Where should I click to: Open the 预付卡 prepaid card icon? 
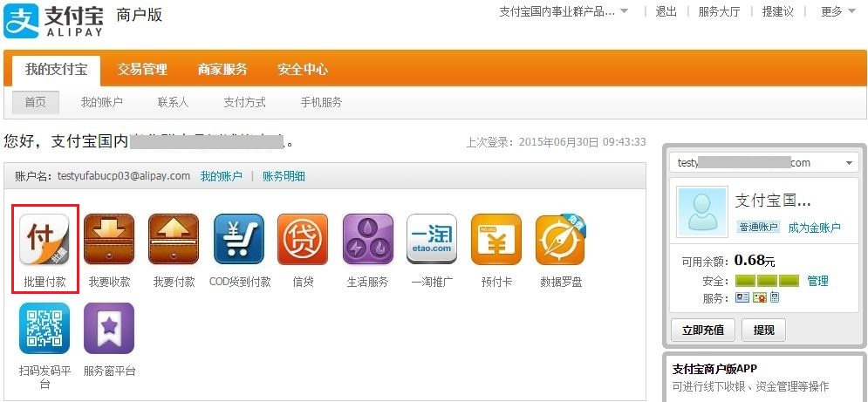(496, 239)
